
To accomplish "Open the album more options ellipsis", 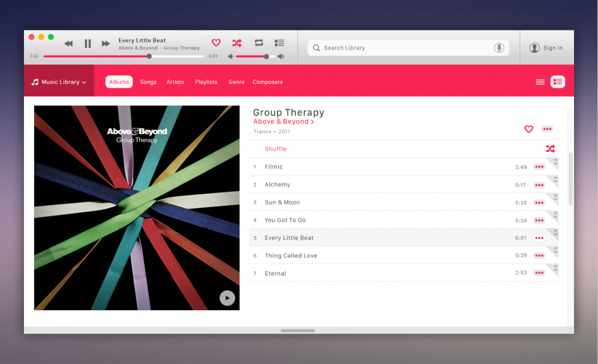I will [x=547, y=129].
